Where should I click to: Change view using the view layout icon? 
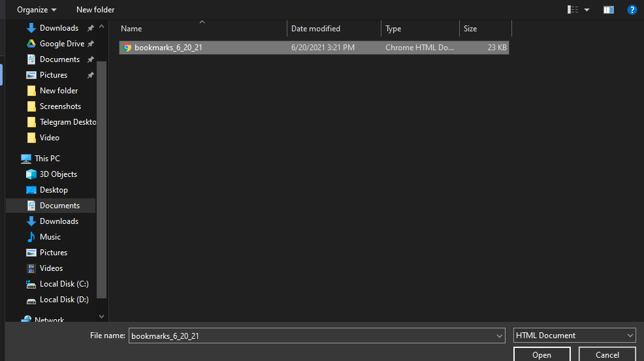point(573,10)
